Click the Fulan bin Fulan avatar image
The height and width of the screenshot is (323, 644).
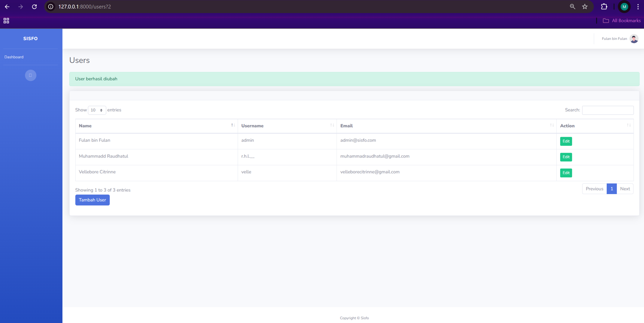tap(634, 39)
